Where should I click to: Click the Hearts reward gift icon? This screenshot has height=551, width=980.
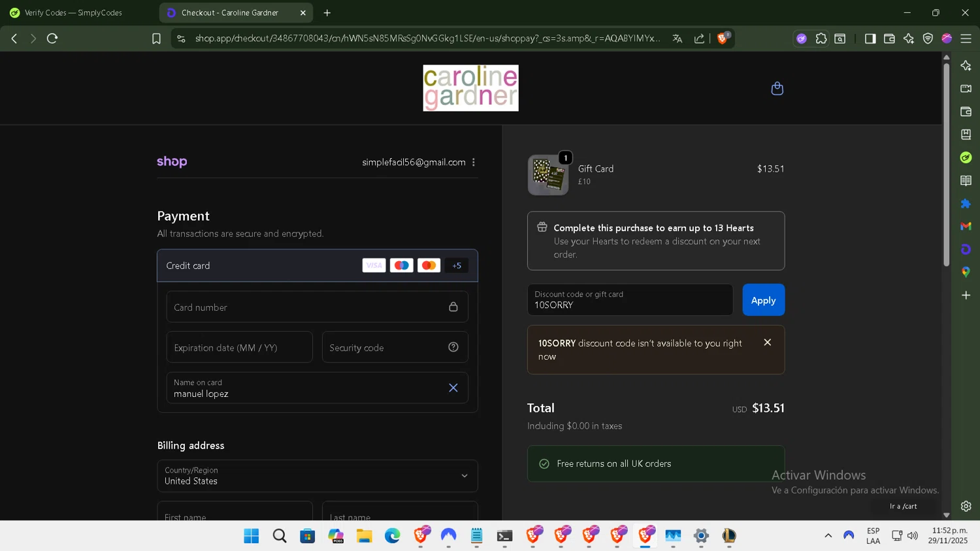542,227
